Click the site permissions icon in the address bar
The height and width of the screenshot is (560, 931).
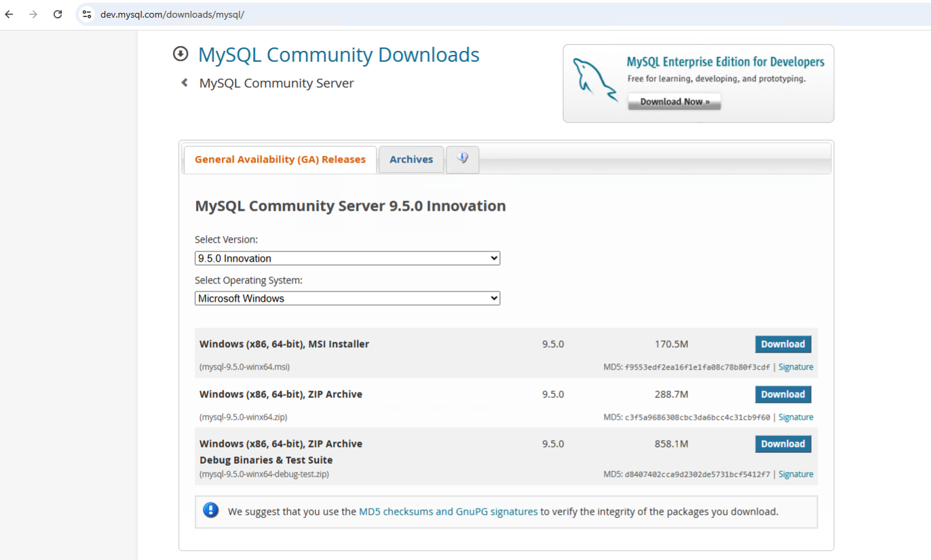[x=87, y=14]
